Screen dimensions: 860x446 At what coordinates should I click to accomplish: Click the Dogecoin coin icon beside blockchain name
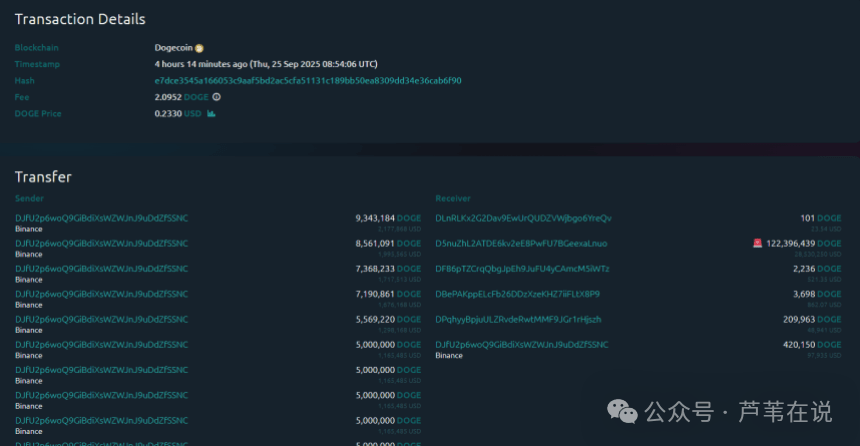coord(199,47)
